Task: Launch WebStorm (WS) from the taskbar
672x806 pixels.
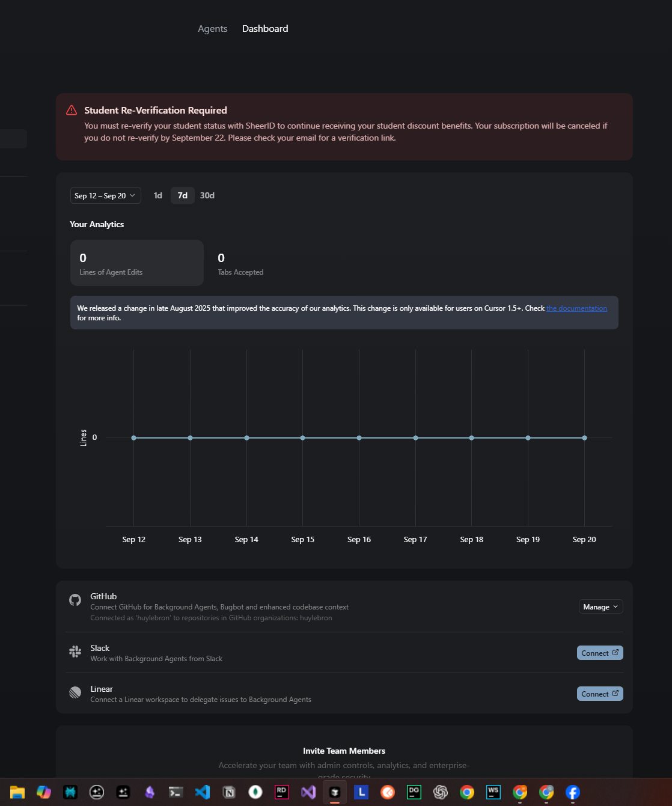Action: point(493,792)
